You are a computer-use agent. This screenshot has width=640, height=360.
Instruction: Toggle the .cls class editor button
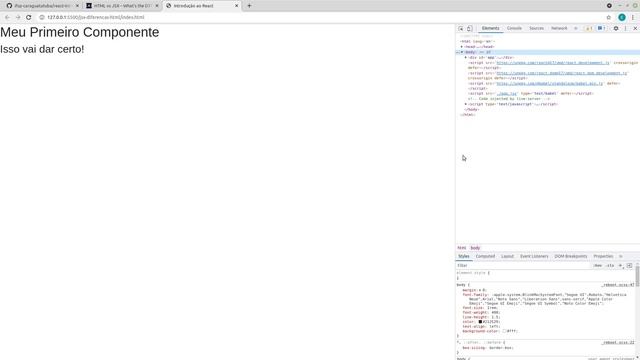[x=610, y=266]
